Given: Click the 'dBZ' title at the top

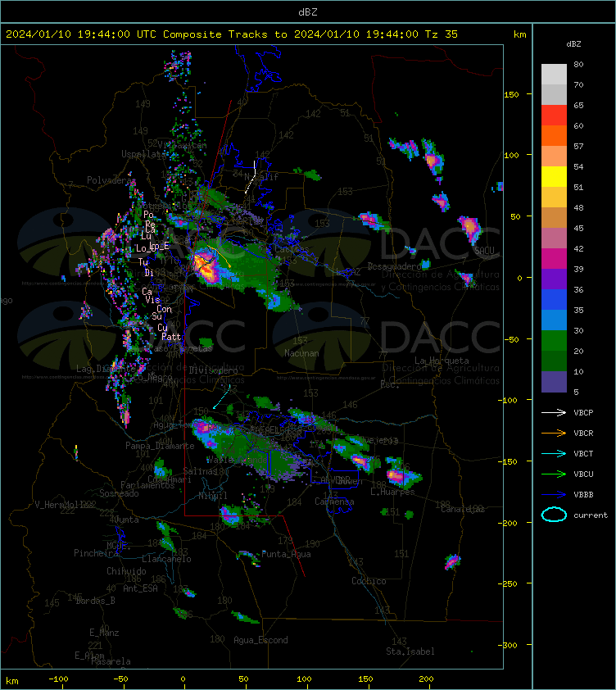Looking at the screenshot, I should pos(307,12).
